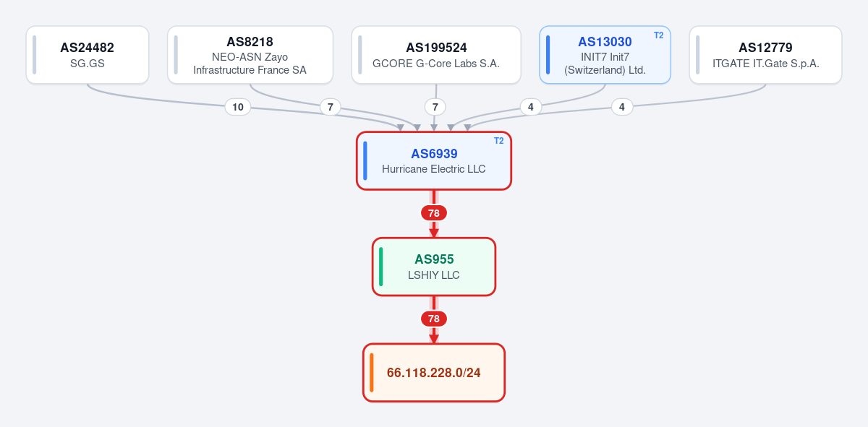The image size is (868, 427).
Task: Click the 66.118.228.0/24 prefix node
Action: 434,373
